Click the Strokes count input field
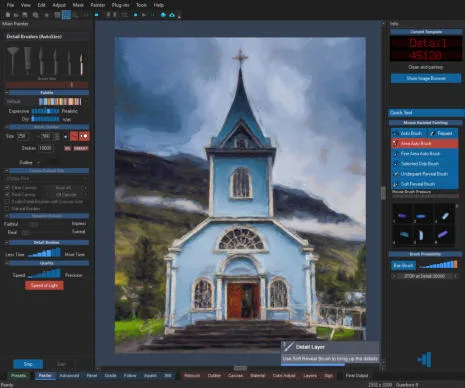Viewport: 465px width, 388px height. pyautogui.click(x=46, y=148)
